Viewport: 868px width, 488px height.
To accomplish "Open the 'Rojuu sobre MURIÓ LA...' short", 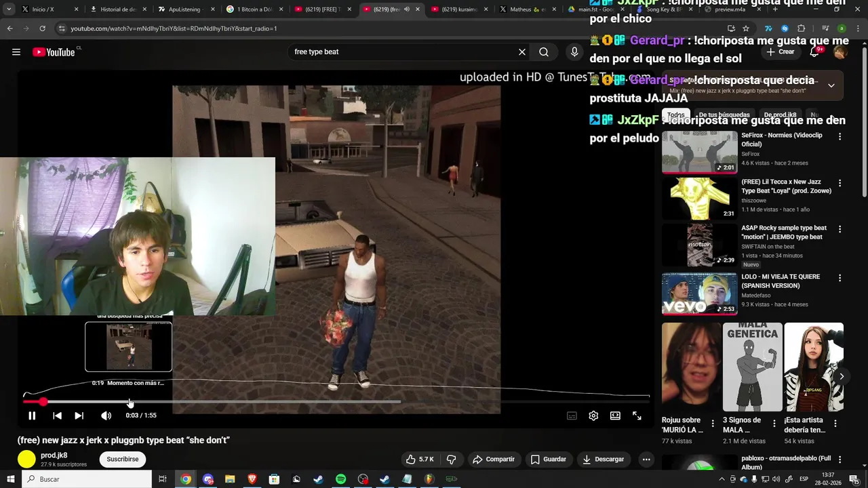I will pos(691,367).
